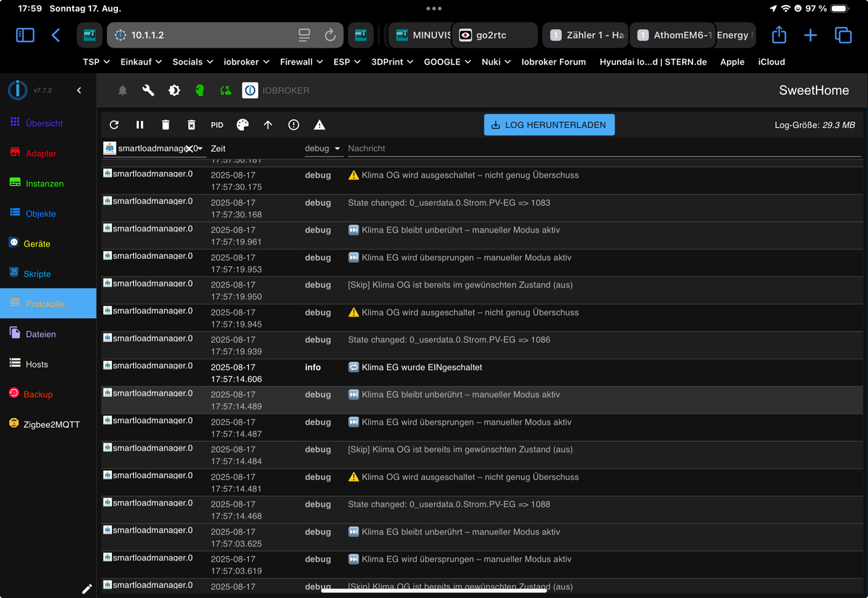The image size is (868, 598).
Task: Open Zigbee2MQTT from sidebar
Action: 48,424
